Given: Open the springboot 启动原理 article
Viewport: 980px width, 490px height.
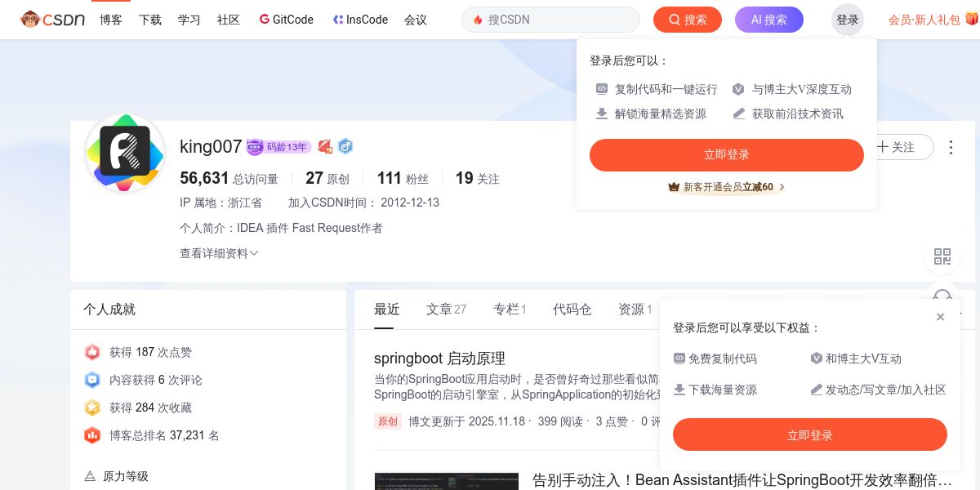Looking at the screenshot, I should [x=439, y=358].
